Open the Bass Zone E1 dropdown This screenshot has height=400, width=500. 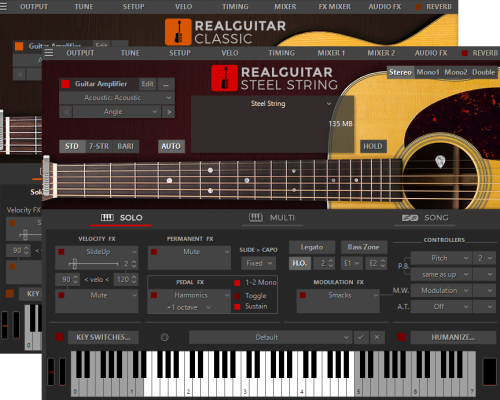coord(352,263)
